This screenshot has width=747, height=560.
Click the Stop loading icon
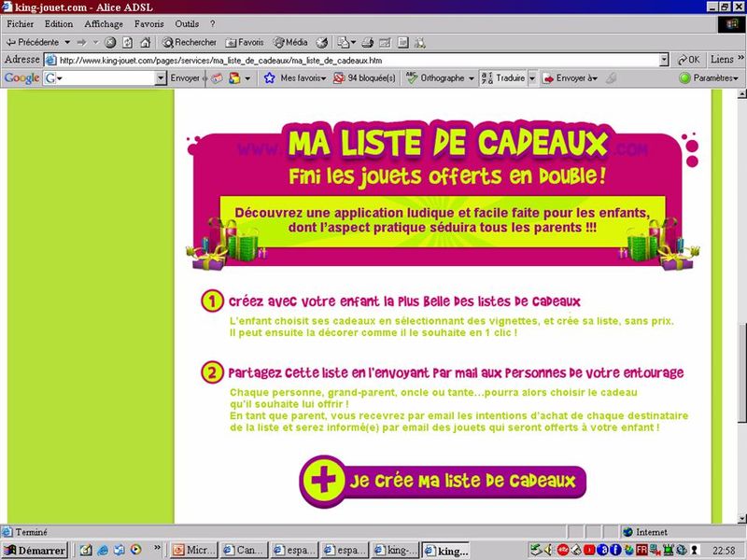click(x=110, y=42)
